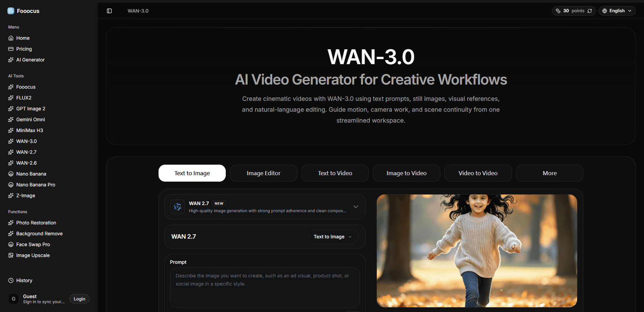Screen dimensions: 644x312
Task: Switch to the Image Editor tab
Action: click(263, 173)
